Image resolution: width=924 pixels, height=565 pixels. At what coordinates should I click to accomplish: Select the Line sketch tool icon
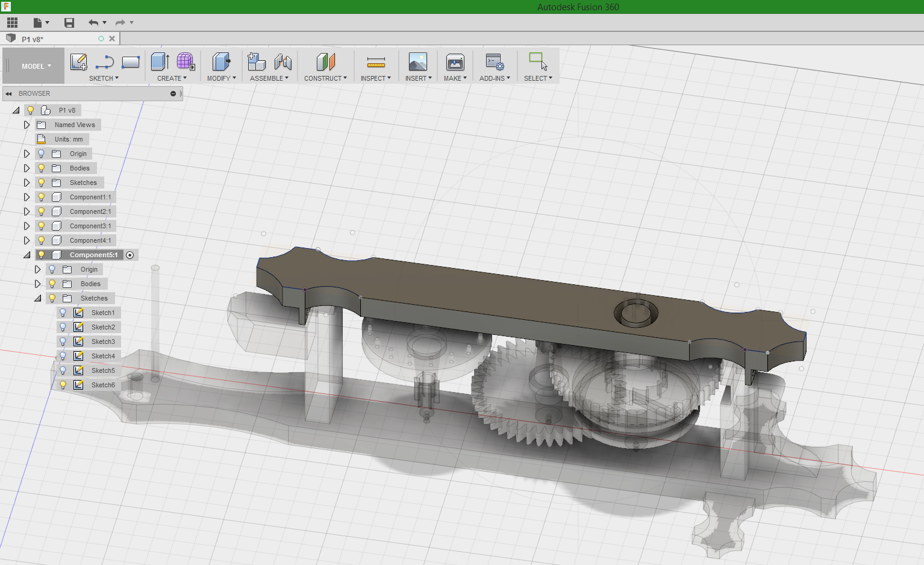105,61
